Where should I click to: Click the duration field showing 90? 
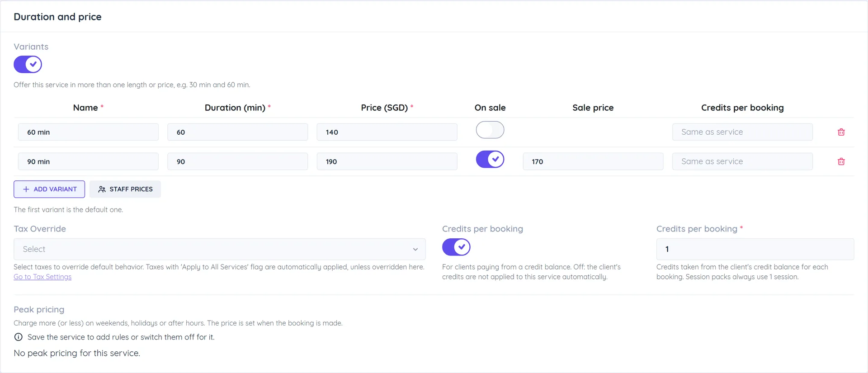(x=237, y=161)
